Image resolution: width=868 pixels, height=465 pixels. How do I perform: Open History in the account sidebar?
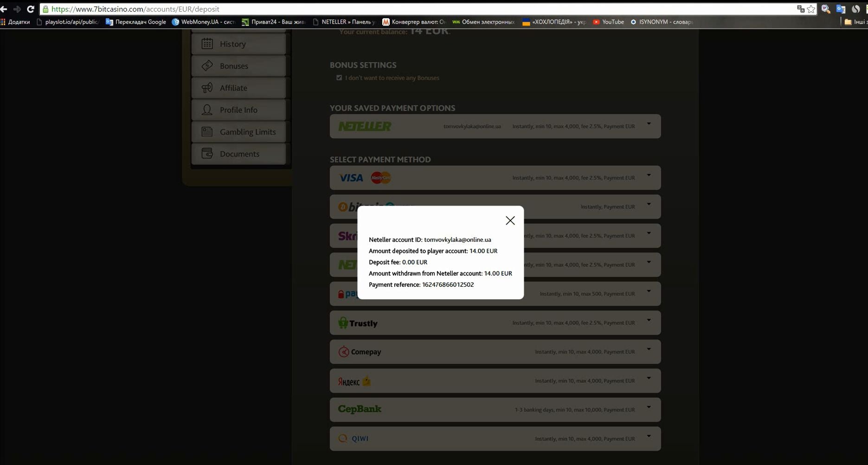click(238, 44)
